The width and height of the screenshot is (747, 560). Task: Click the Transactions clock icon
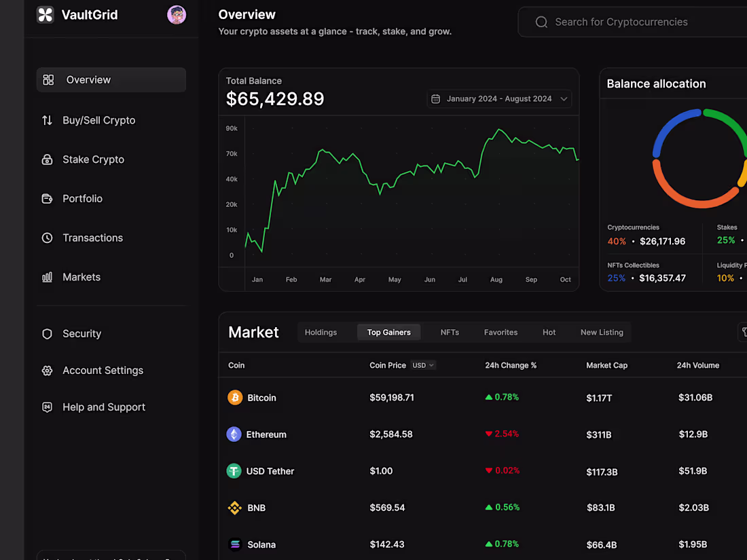tap(47, 238)
